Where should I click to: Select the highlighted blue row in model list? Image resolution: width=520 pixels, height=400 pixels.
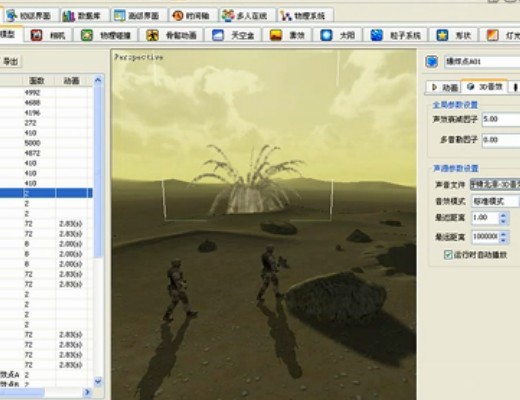(46, 193)
